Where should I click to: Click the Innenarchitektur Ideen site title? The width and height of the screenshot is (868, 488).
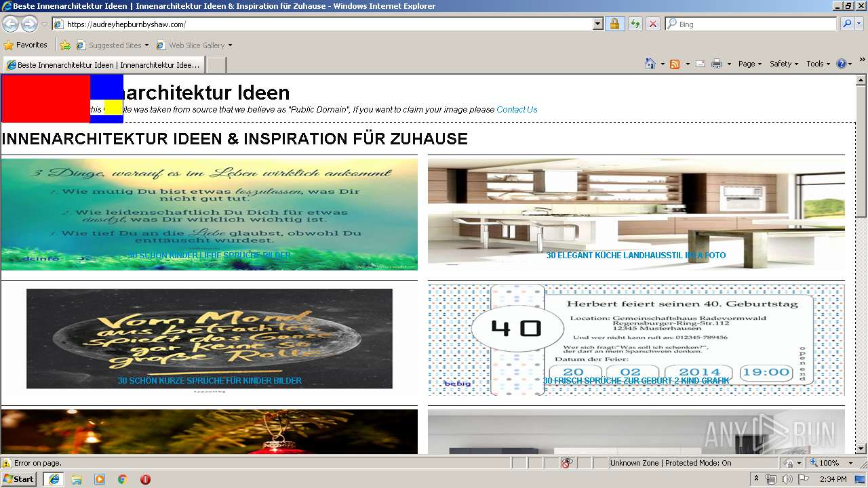click(x=205, y=93)
